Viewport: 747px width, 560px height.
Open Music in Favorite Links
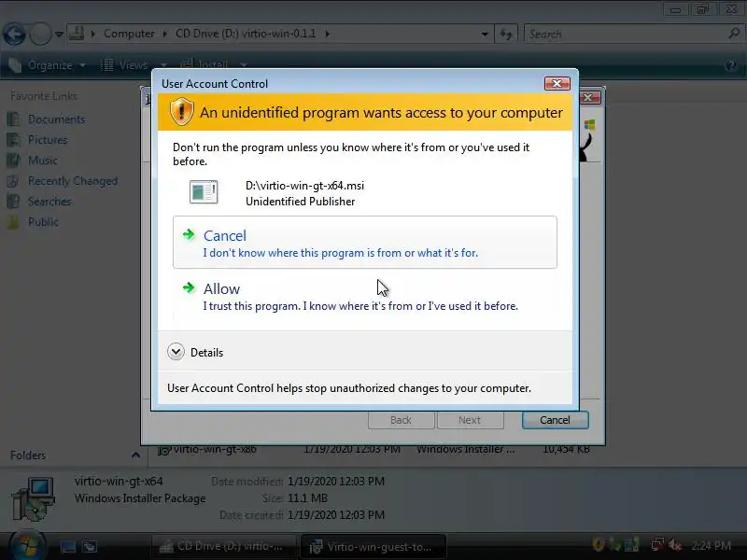[x=42, y=160]
